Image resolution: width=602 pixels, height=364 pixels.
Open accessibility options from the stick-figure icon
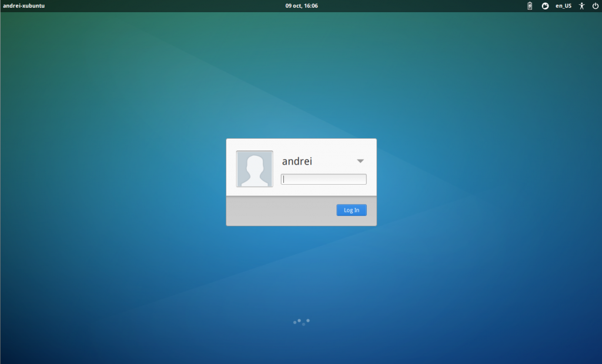tap(581, 6)
